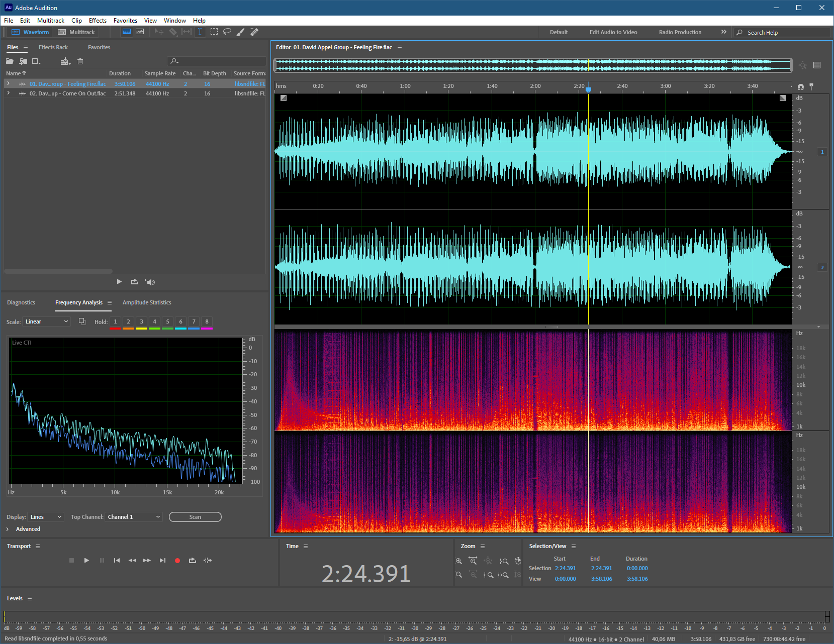Switch to the Diagnostics tab
The height and width of the screenshot is (644, 834).
coord(21,302)
